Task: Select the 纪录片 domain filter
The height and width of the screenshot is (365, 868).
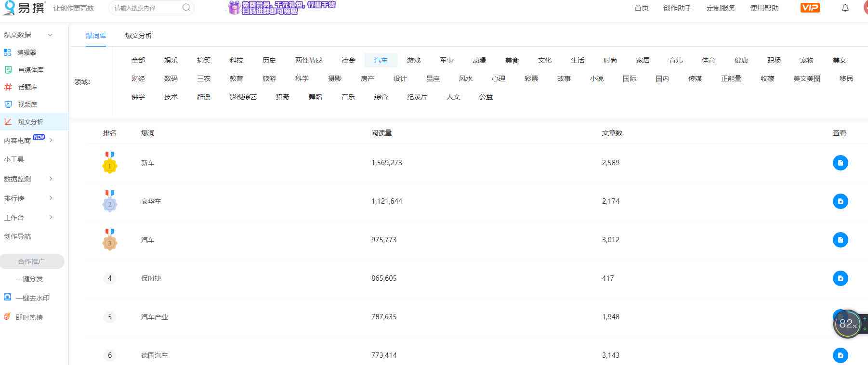Action: [x=417, y=97]
